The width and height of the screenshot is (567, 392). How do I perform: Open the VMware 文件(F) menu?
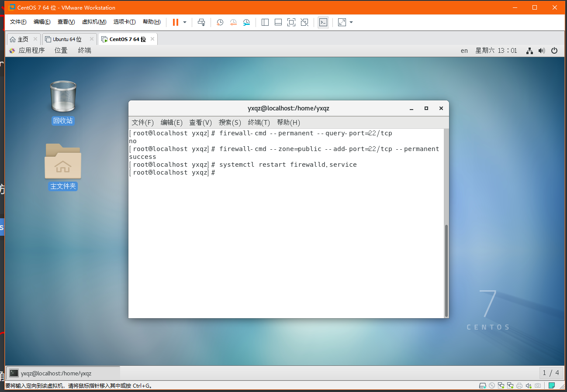tap(18, 22)
